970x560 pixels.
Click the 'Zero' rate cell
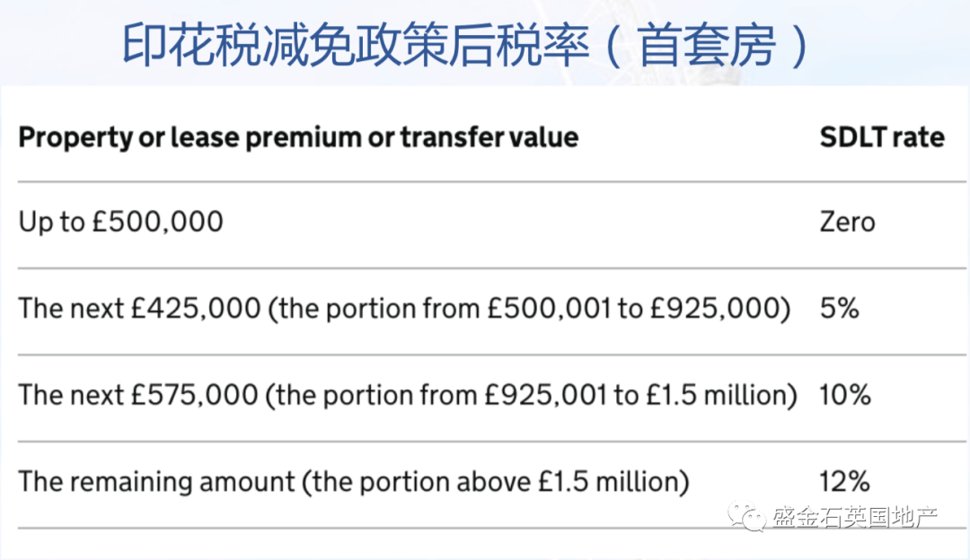[848, 222]
